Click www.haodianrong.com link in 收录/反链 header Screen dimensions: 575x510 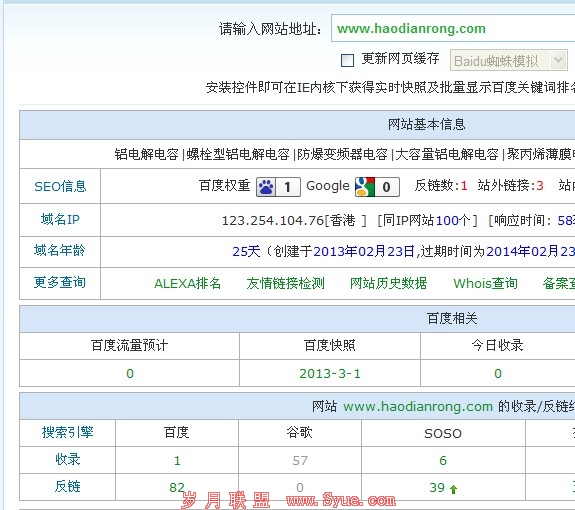click(x=418, y=407)
